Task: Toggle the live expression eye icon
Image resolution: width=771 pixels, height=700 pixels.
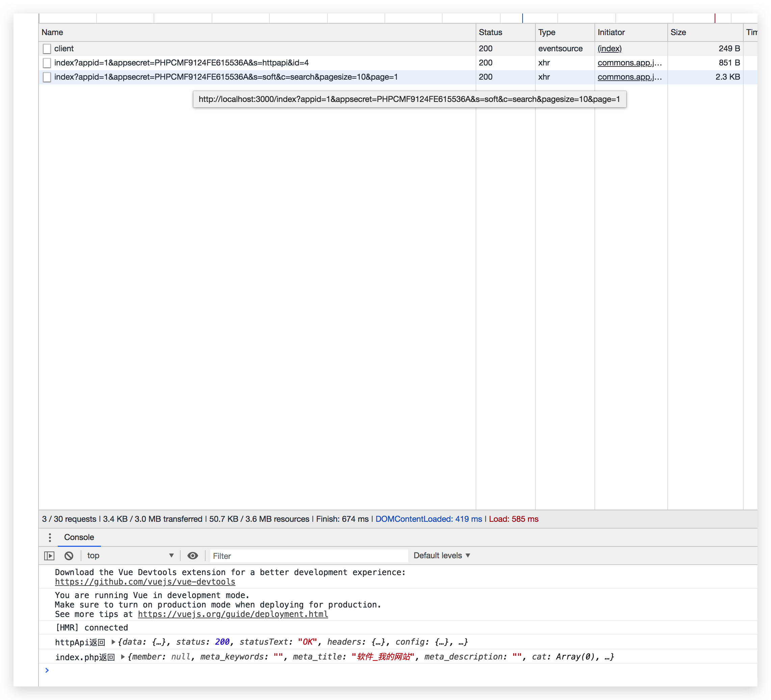Action: pos(193,556)
